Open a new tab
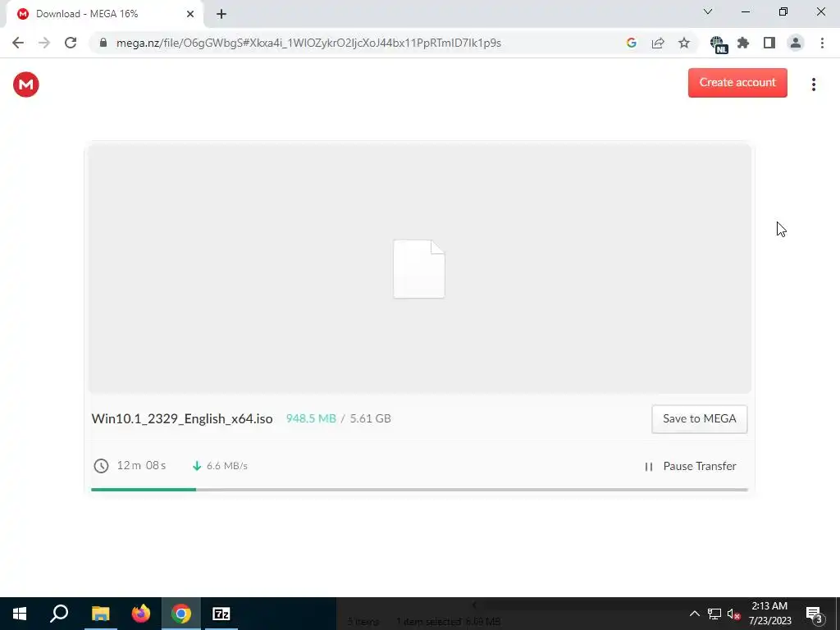 tap(221, 14)
